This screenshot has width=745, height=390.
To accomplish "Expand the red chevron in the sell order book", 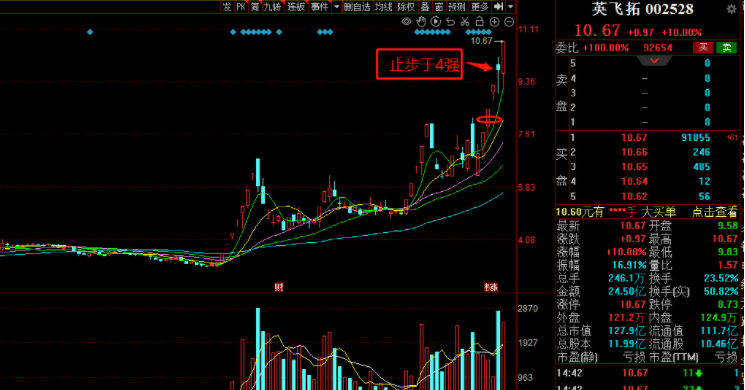I will coord(654,61).
